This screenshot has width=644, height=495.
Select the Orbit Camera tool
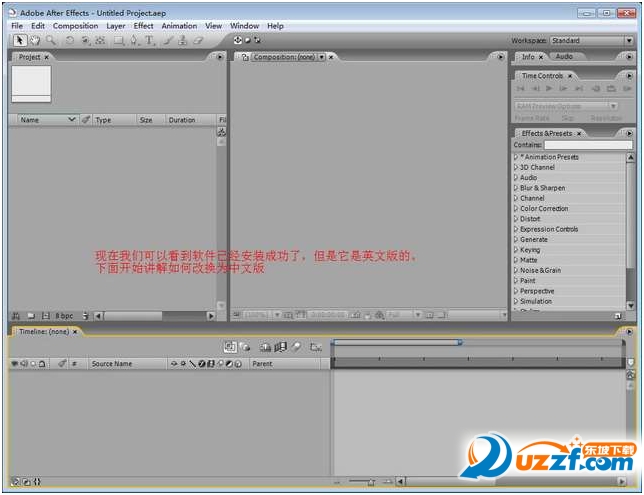click(85, 40)
